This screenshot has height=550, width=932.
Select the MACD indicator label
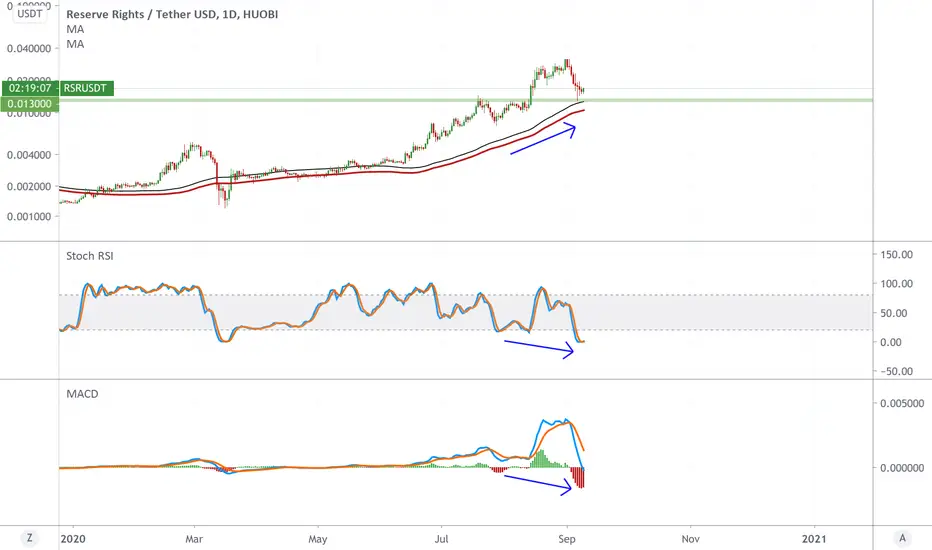click(x=82, y=394)
